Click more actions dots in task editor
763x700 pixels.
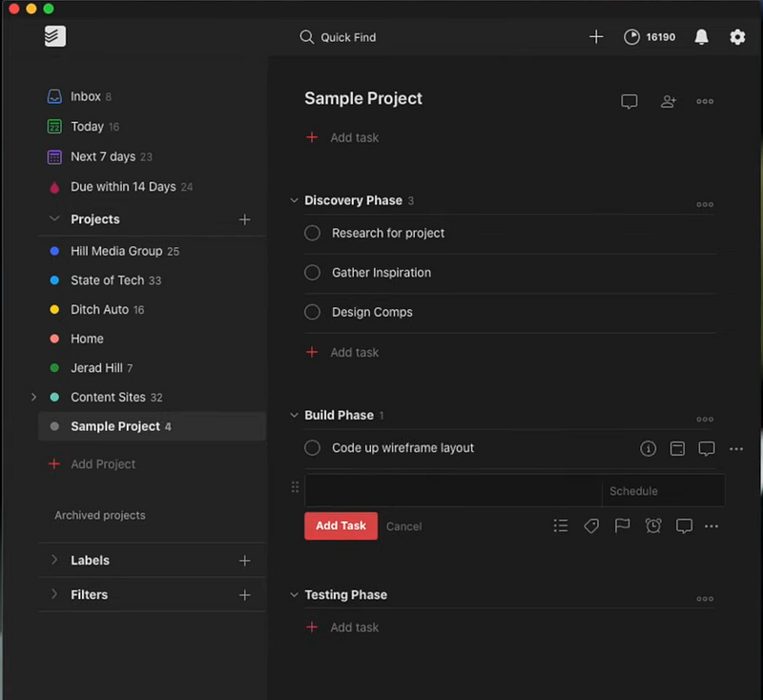[711, 525]
